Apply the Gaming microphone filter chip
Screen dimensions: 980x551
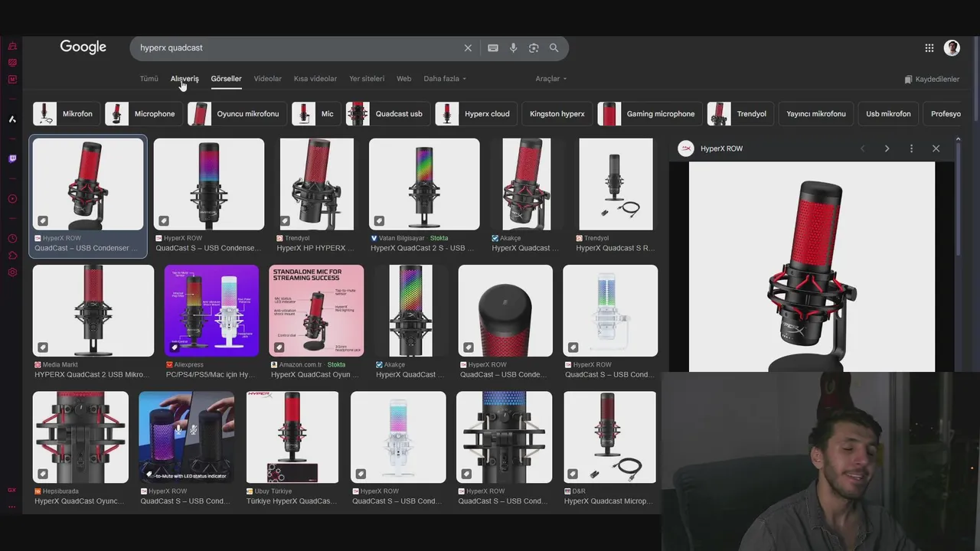[x=649, y=114]
